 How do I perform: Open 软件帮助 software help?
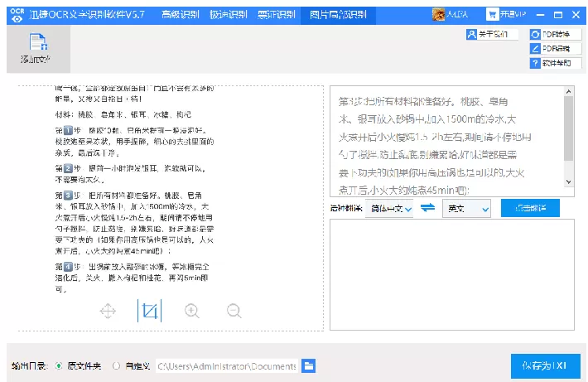(x=556, y=63)
